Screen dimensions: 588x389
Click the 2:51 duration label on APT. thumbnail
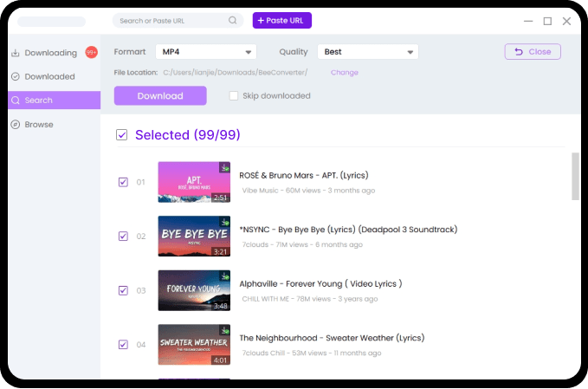221,198
